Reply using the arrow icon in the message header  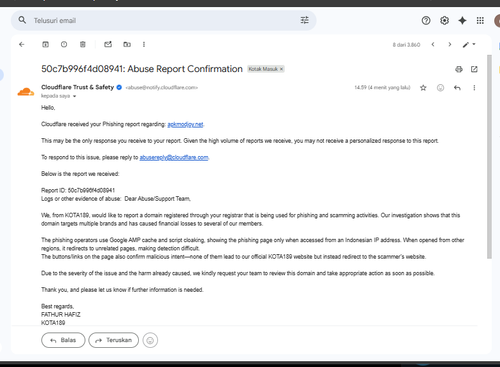tap(457, 88)
